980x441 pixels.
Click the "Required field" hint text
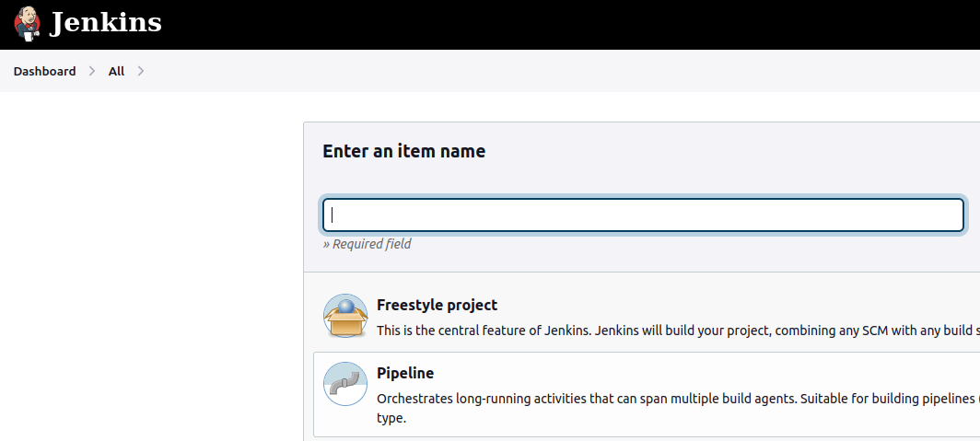367,244
